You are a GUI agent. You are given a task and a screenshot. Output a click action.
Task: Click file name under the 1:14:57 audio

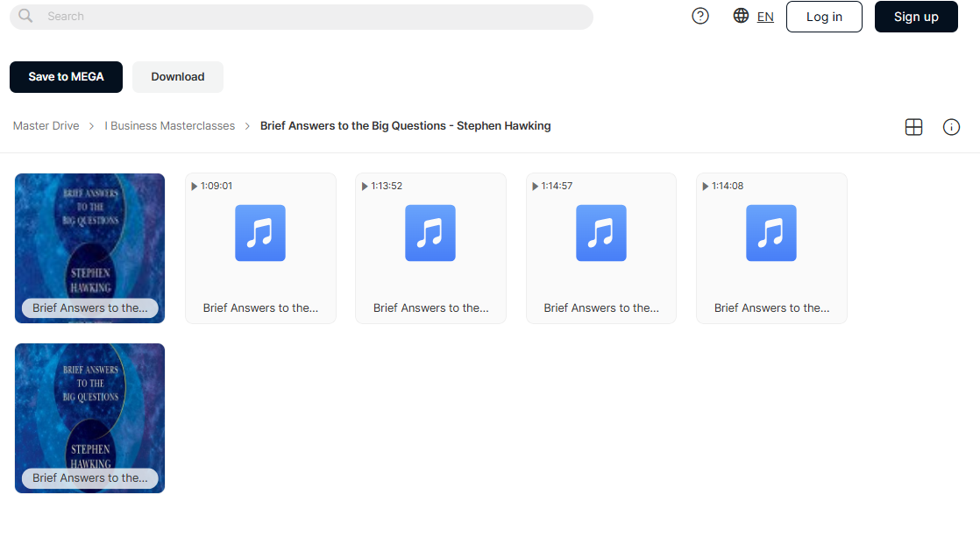[601, 308]
